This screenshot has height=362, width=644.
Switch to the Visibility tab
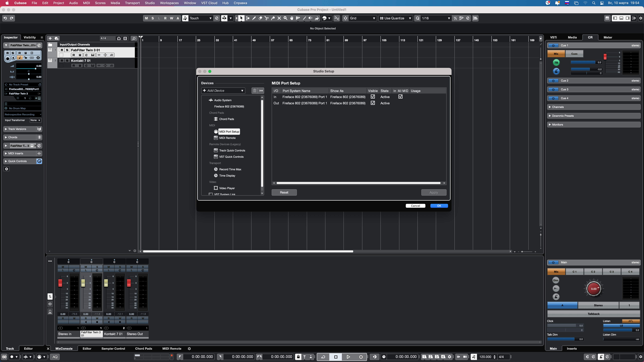[x=30, y=37]
